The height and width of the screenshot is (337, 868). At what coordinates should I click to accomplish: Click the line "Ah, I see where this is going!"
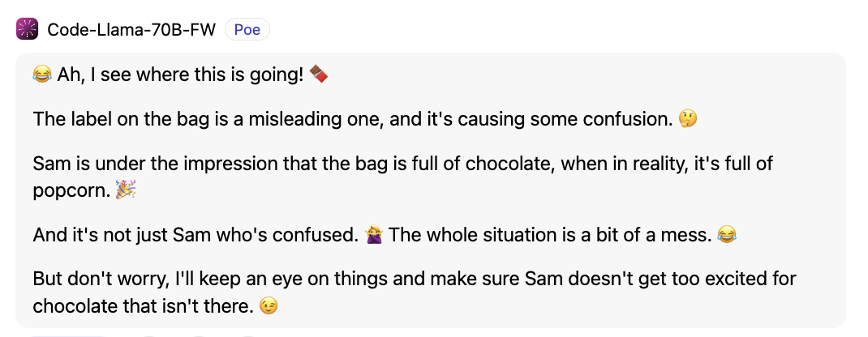180,75
